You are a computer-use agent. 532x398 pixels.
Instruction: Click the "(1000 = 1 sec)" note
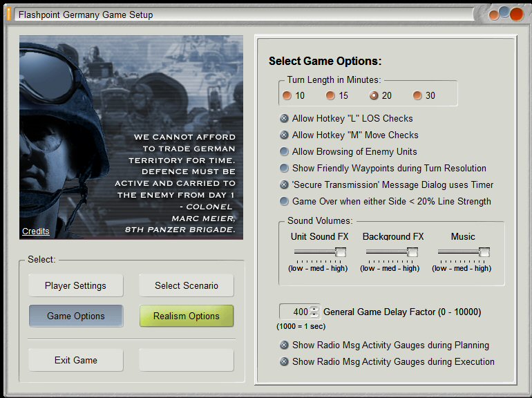(301, 326)
